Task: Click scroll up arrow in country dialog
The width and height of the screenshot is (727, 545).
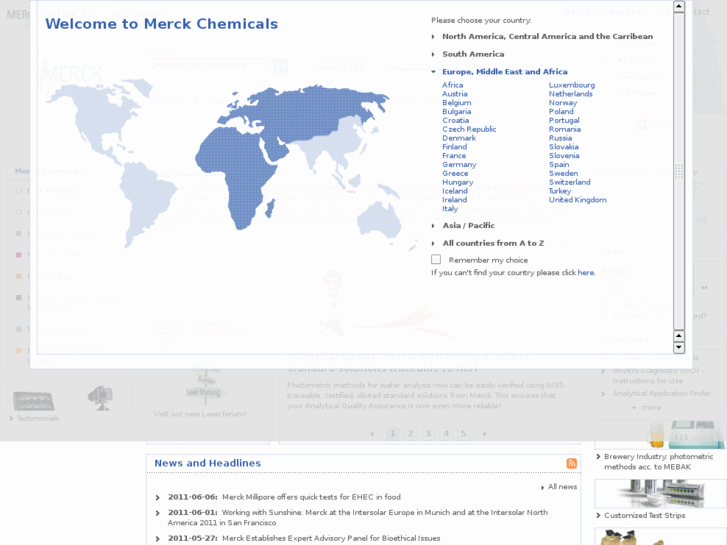Action: click(x=679, y=7)
